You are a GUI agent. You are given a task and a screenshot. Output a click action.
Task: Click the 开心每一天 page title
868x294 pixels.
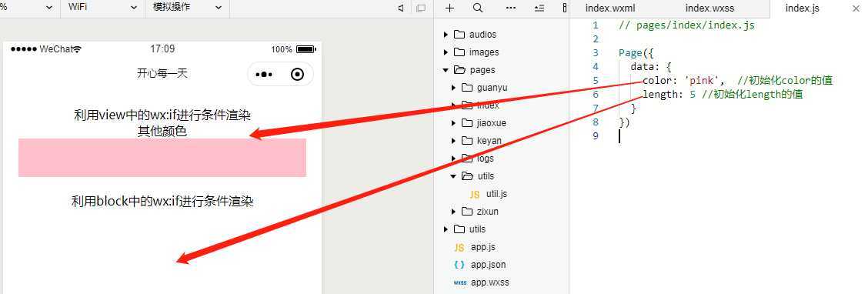162,73
